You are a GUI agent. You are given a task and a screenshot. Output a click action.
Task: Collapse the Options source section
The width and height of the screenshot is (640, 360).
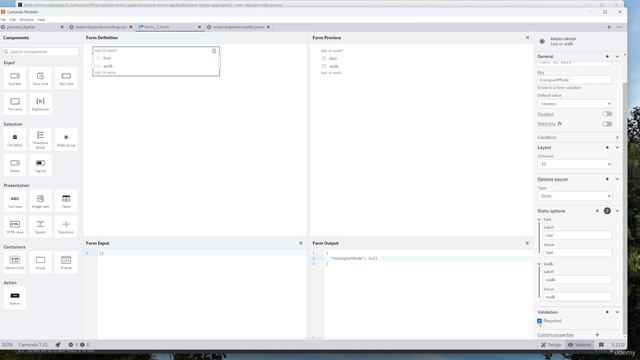click(x=617, y=179)
